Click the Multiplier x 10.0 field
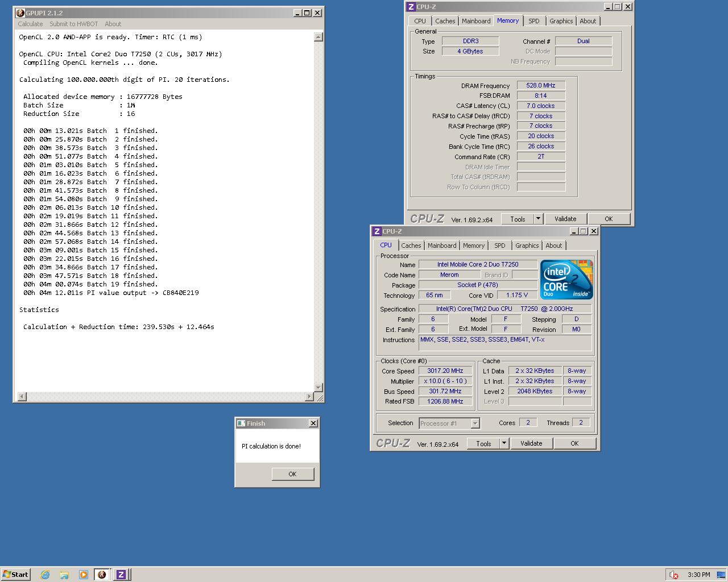 (445, 381)
